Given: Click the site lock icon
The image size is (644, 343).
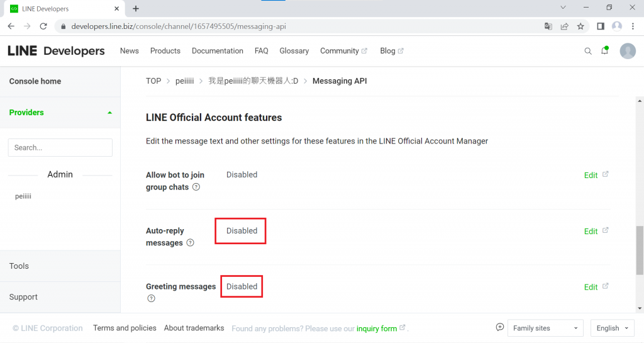Looking at the screenshot, I should coord(64,26).
